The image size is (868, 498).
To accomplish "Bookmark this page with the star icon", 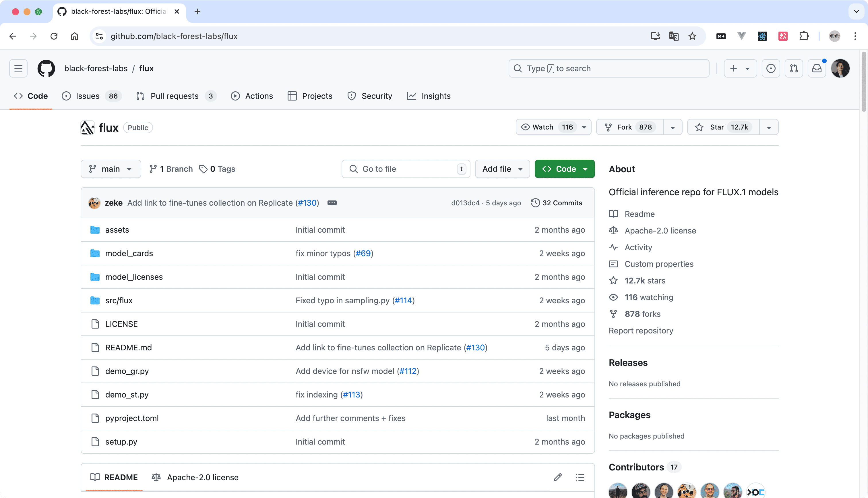I will click(x=692, y=36).
